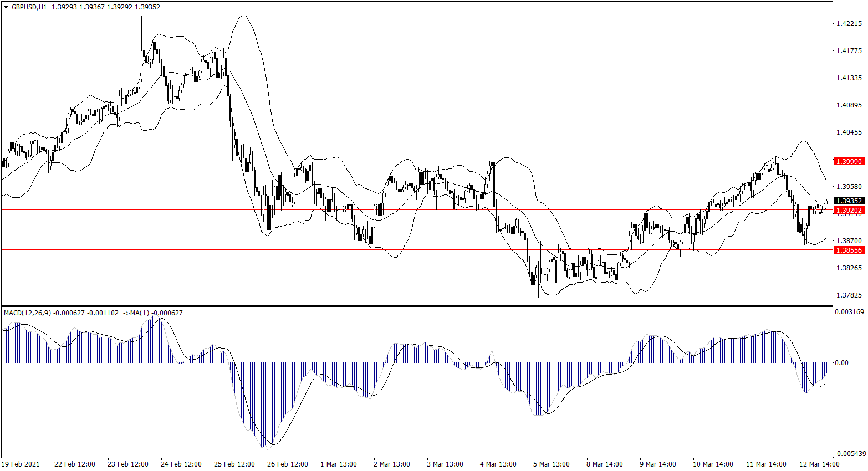The height and width of the screenshot is (471, 868).
Task: Click the 1.42215 value on price scale
Action: 849,24
